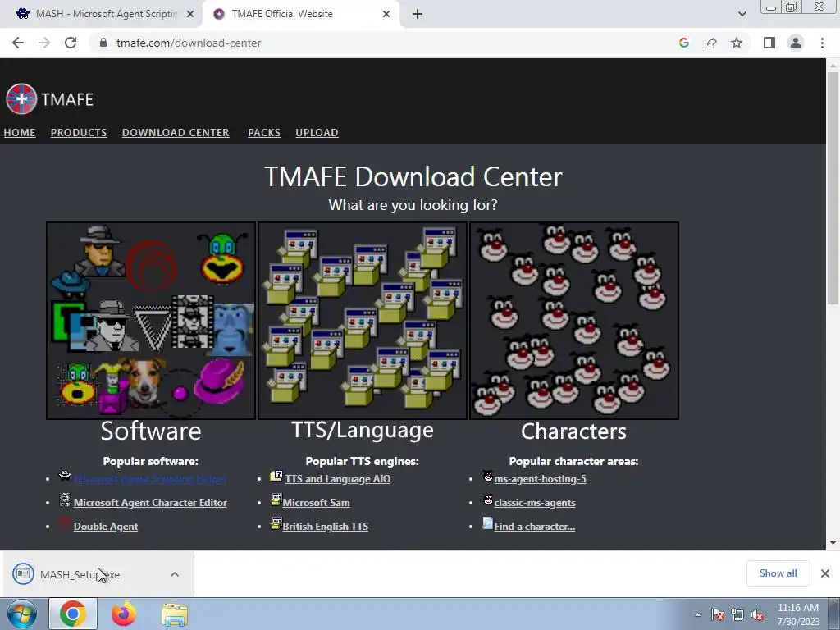The image size is (840, 630).
Task: Click the icon beside TTS and Language AIO
Action: (x=276, y=475)
